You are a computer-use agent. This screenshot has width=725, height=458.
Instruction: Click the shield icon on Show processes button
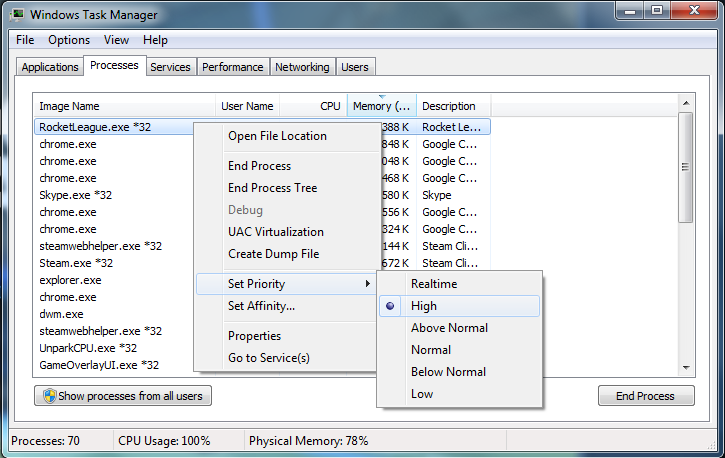[x=47, y=396]
